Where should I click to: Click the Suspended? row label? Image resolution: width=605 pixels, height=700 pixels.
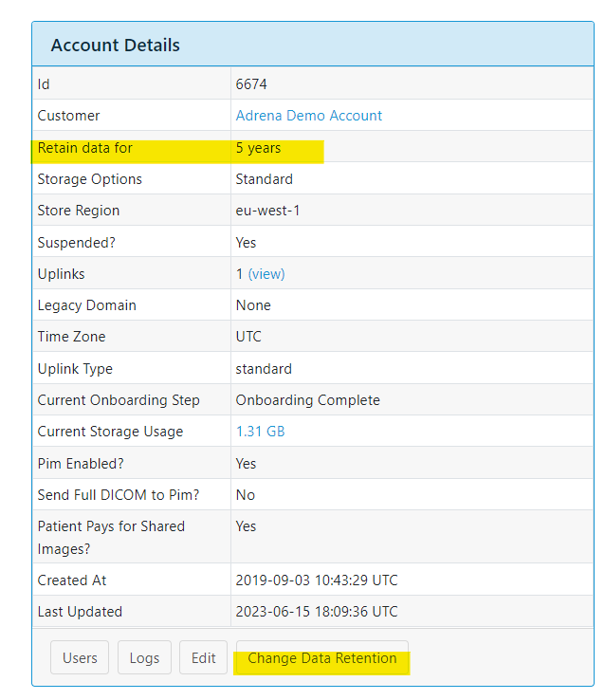[x=76, y=242]
